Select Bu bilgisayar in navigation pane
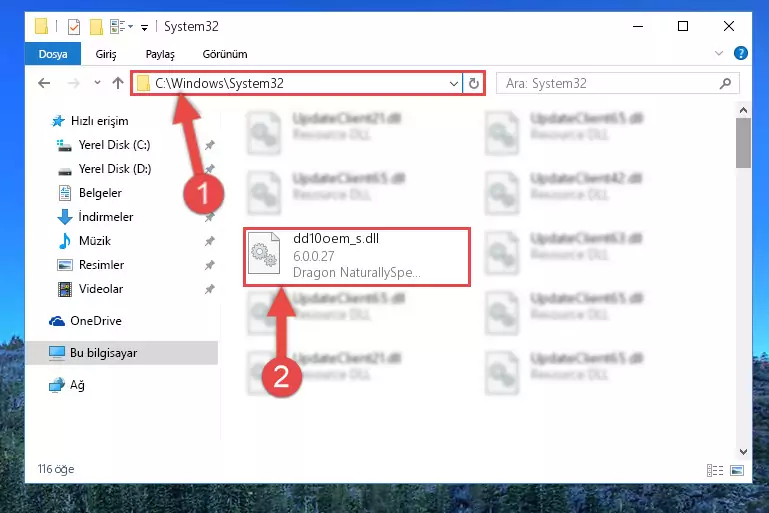Screen dimensions: 769x513 click(122, 353)
